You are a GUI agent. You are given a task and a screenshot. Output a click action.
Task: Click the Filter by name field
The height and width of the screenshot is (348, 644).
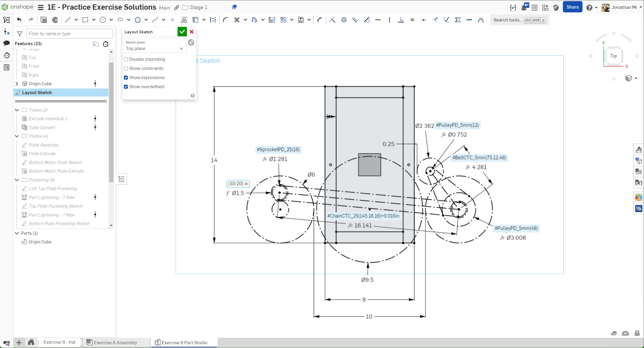70,34
